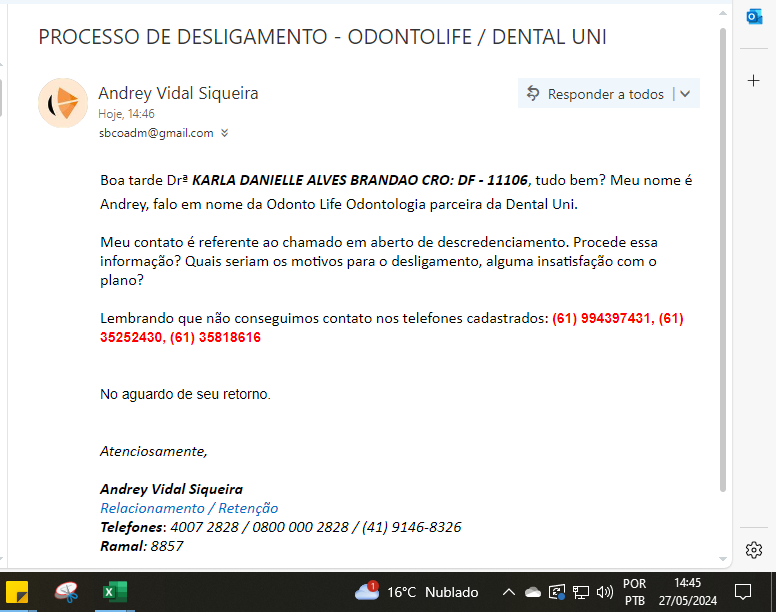The height and width of the screenshot is (612, 776).
Task: Click the scroll up arrow of message pane
Action: (723, 13)
